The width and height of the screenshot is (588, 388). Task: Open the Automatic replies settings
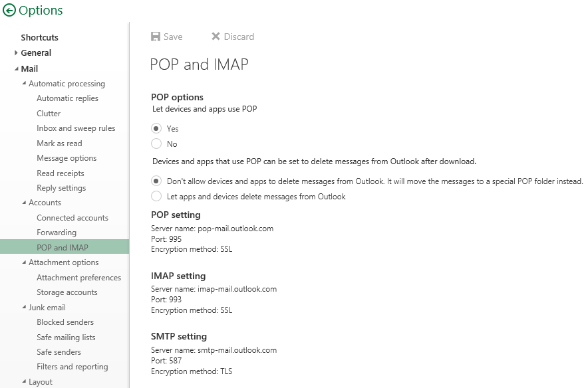coord(67,98)
